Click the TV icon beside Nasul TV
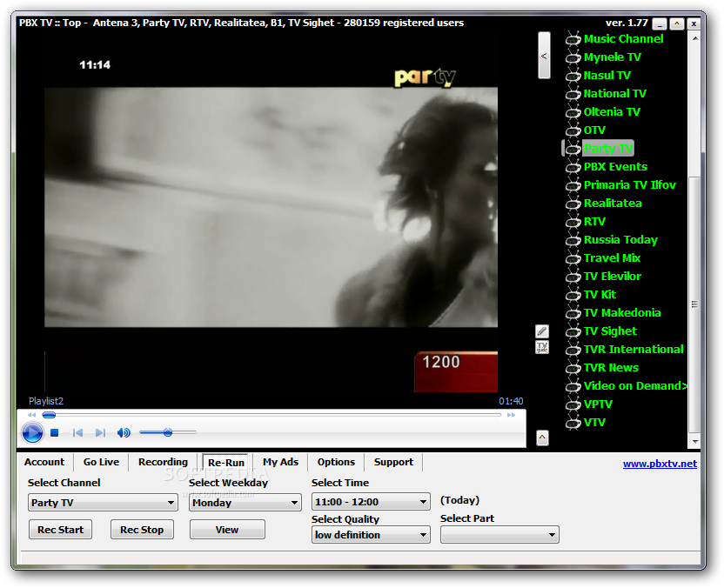The width and height of the screenshot is (724, 588). click(x=573, y=76)
